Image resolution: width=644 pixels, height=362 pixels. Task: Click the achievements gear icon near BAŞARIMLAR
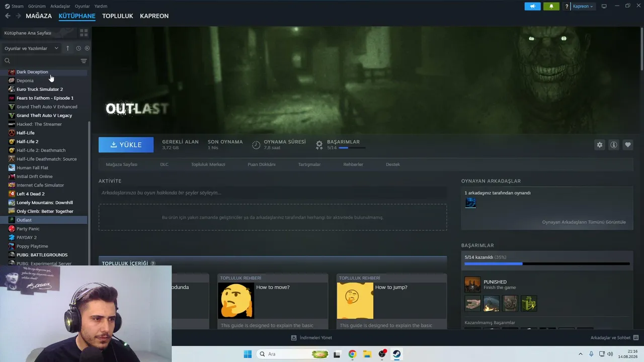319,145
